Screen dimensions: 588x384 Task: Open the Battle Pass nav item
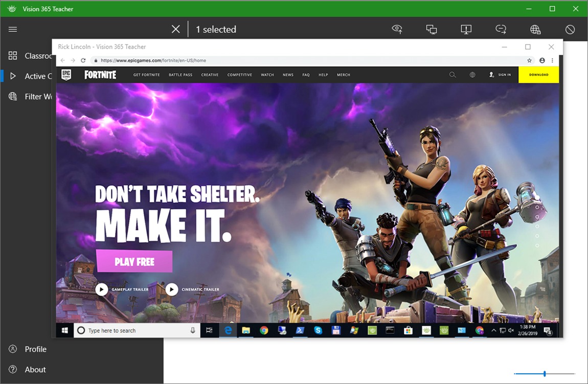pos(180,75)
